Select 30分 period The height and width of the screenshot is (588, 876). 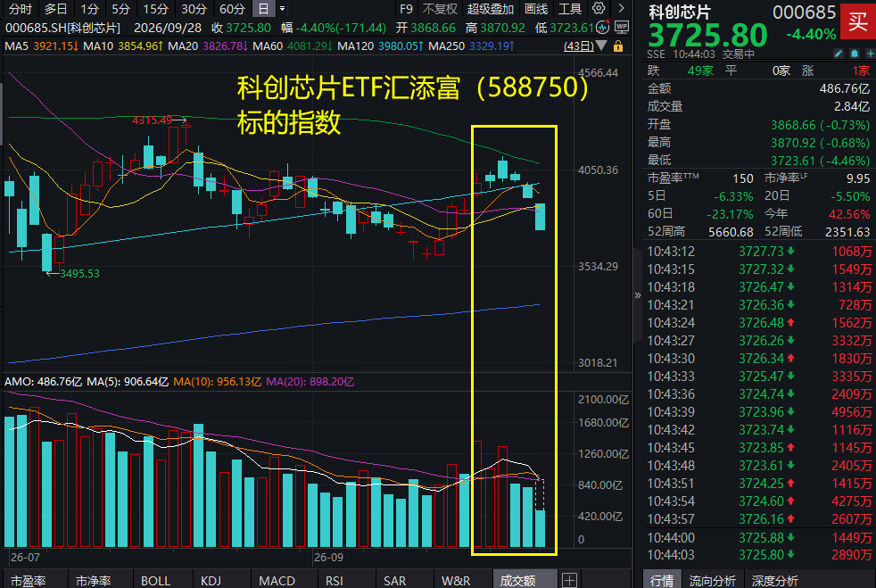[x=194, y=9]
